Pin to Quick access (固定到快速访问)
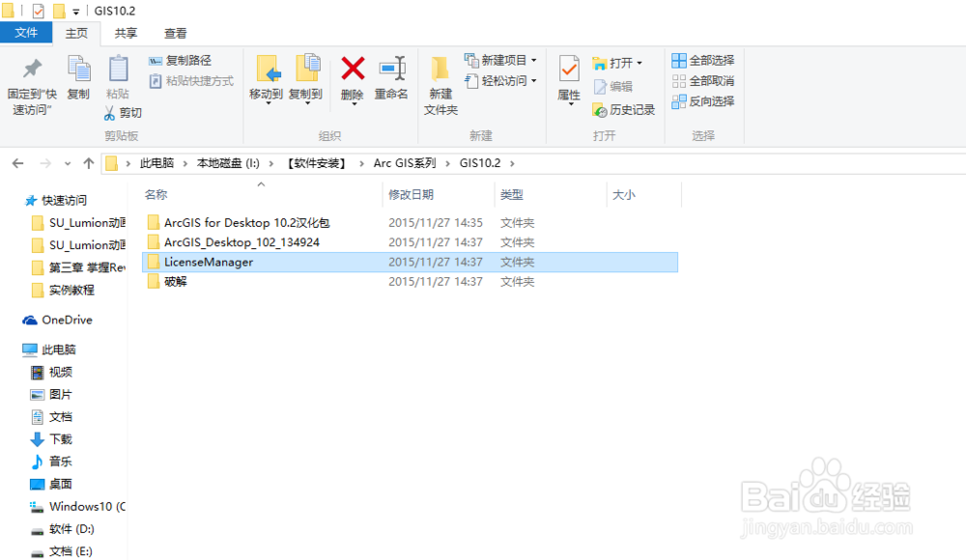The image size is (966, 560). (x=32, y=85)
